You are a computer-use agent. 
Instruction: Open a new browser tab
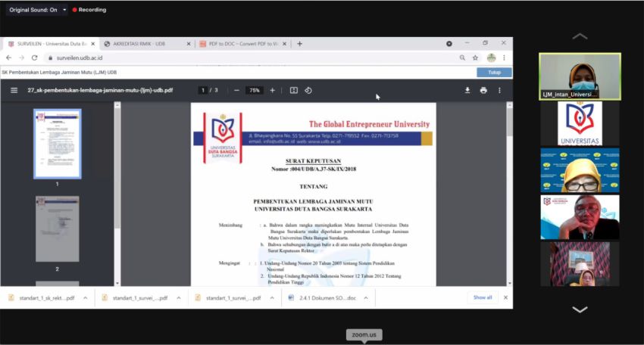(299, 44)
